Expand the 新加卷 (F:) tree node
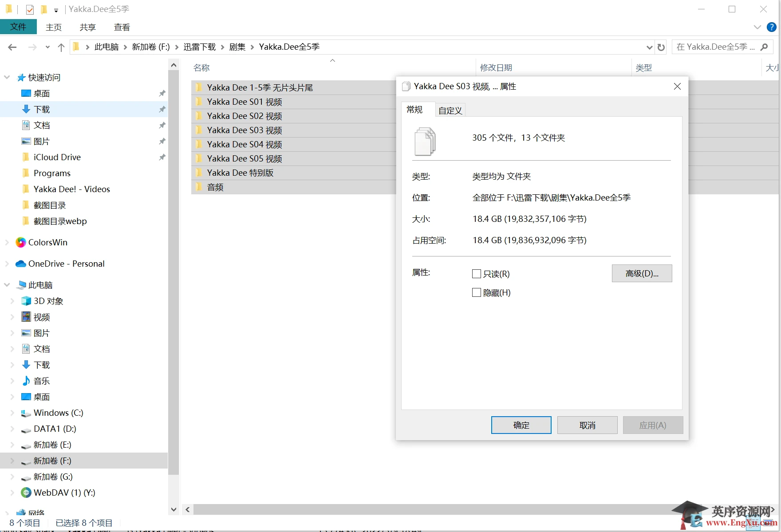Image resolution: width=781 pixels, height=532 pixels. [12, 461]
